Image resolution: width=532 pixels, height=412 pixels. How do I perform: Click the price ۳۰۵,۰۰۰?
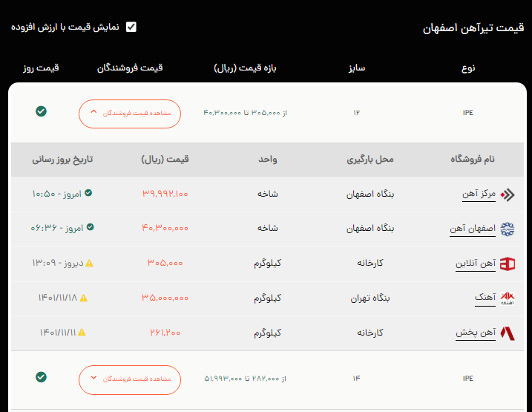click(165, 263)
